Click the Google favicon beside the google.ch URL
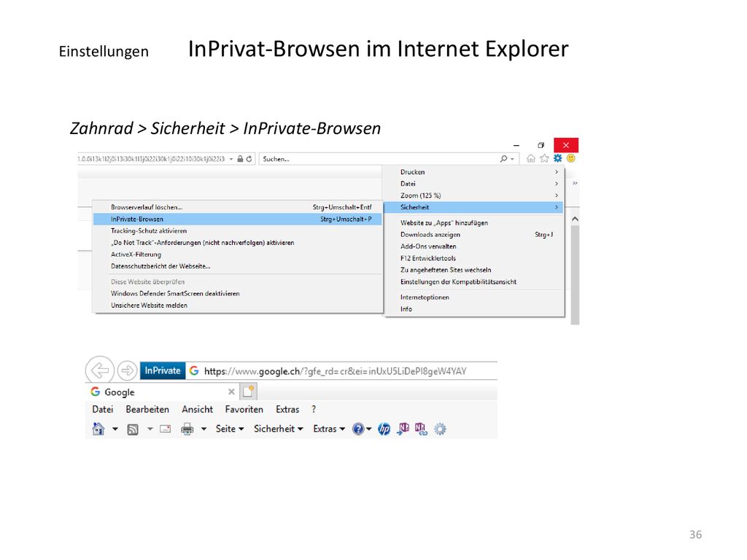747x560 pixels. pyautogui.click(x=194, y=370)
